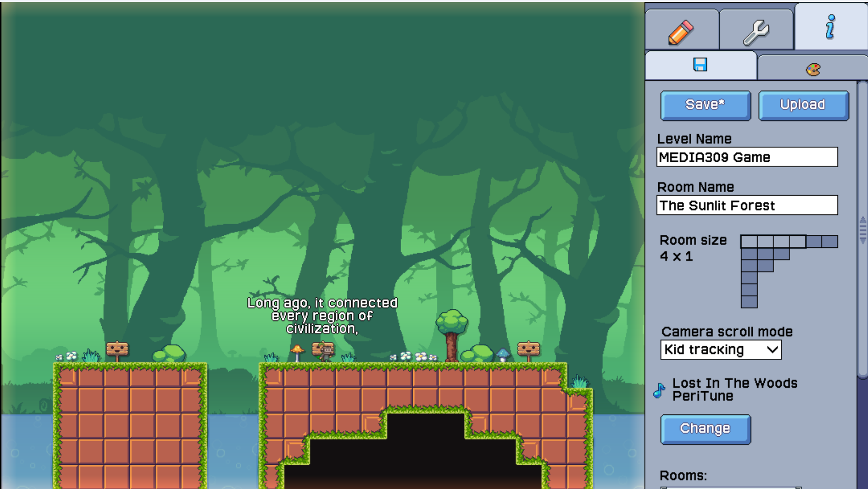Select the blue mushroom decoration
The image size is (868, 489).
503,355
